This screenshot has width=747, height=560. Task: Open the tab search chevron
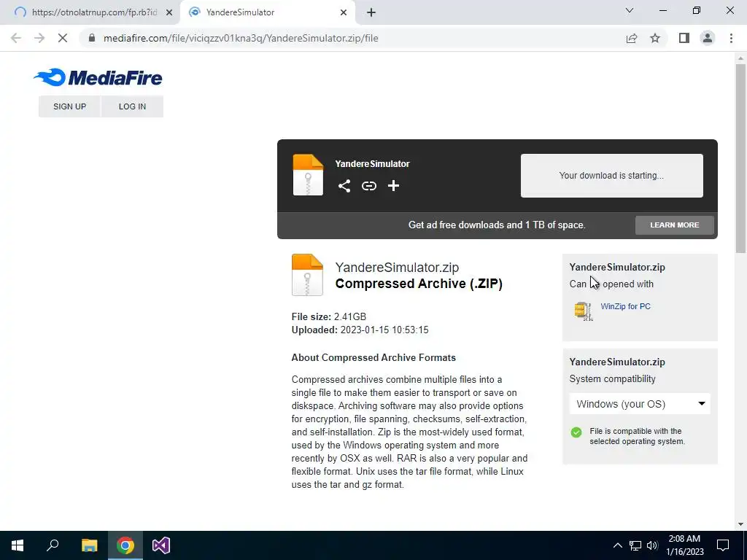[630, 10]
